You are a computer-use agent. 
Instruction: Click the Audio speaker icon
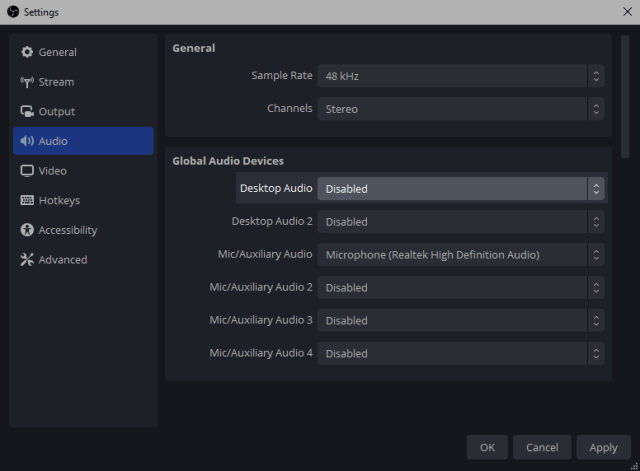(x=27, y=141)
